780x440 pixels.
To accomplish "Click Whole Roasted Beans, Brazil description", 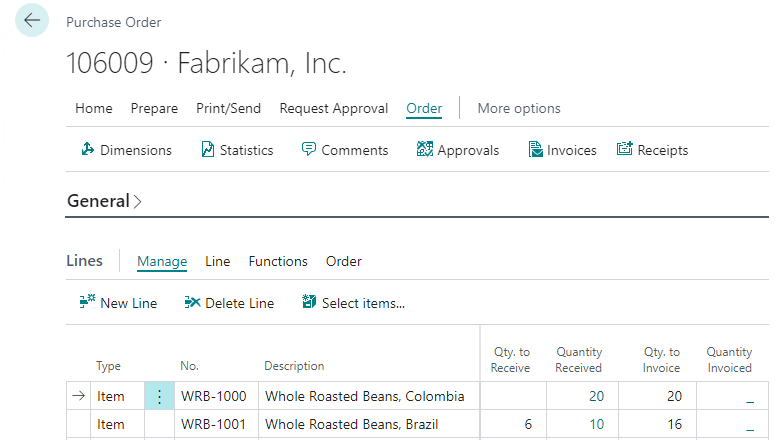I will 369,424.
